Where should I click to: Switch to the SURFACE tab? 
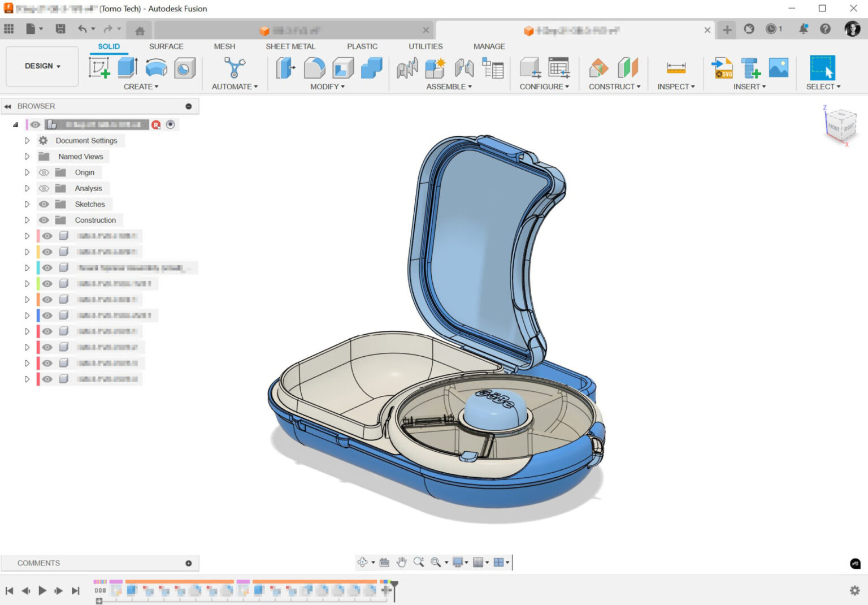(x=166, y=46)
